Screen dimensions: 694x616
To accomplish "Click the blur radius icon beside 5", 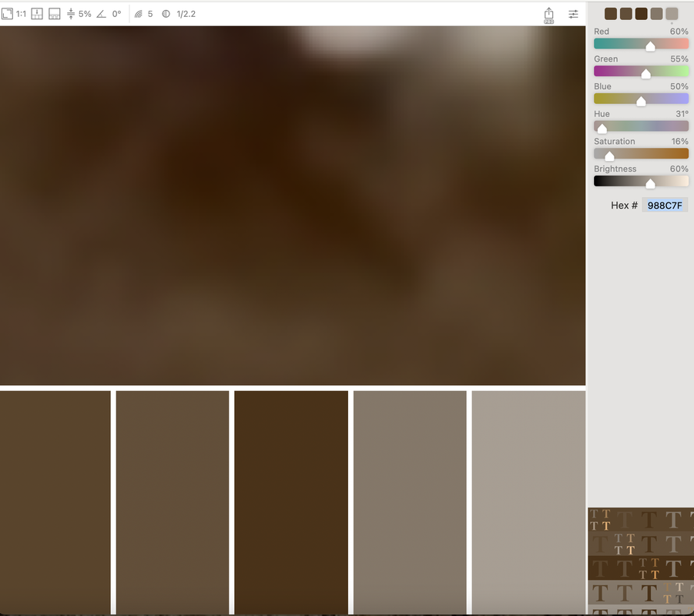I will point(139,14).
